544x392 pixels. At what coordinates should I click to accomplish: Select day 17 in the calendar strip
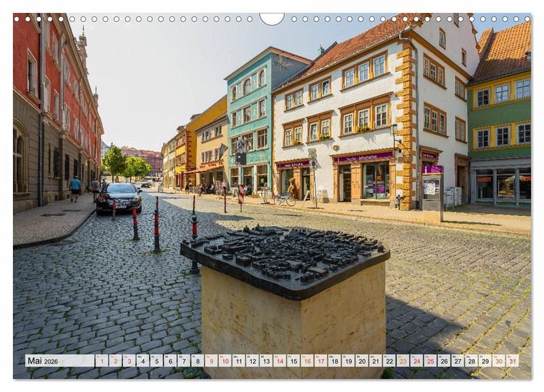(320, 361)
